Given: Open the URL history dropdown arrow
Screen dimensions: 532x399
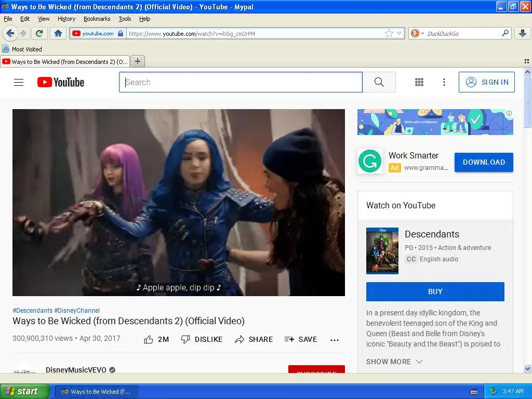Looking at the screenshot, I should pyautogui.click(x=400, y=33).
